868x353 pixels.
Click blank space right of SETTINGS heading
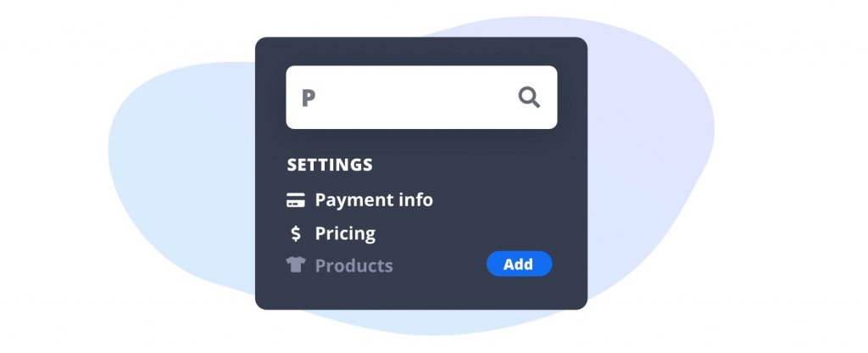pyautogui.click(x=475, y=165)
